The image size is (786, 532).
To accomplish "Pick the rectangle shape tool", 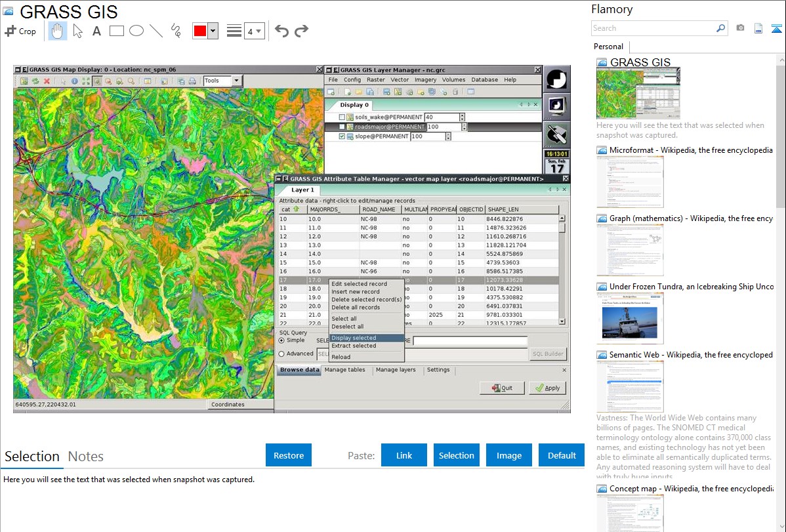I will [x=117, y=31].
